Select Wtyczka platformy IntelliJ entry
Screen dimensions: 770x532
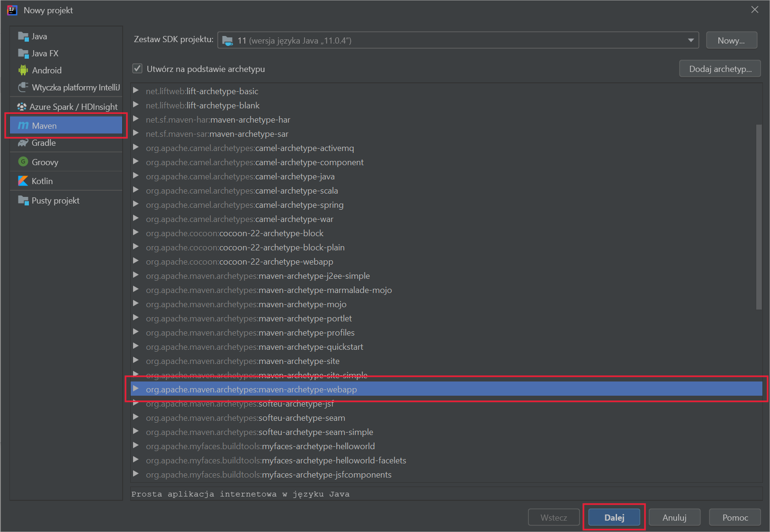coord(66,88)
